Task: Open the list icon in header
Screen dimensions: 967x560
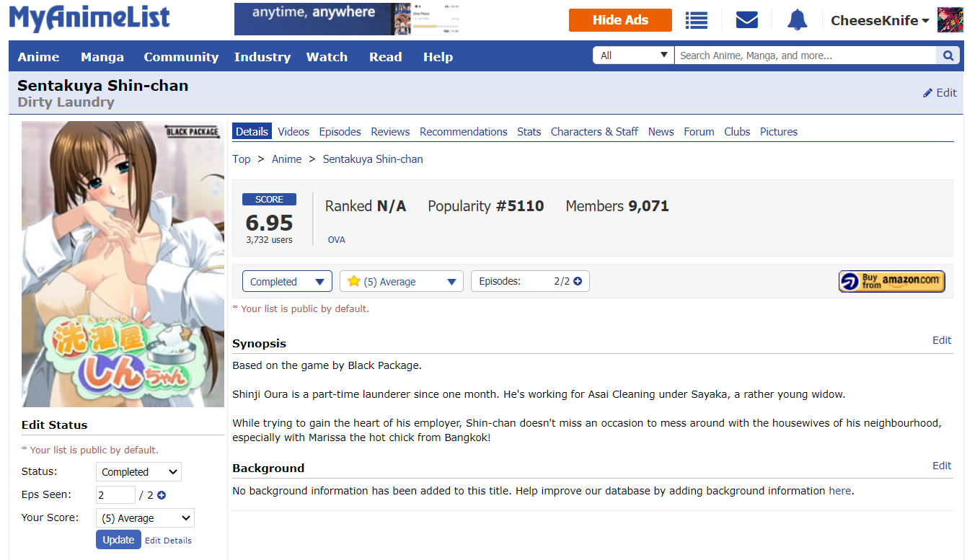Action: point(696,20)
